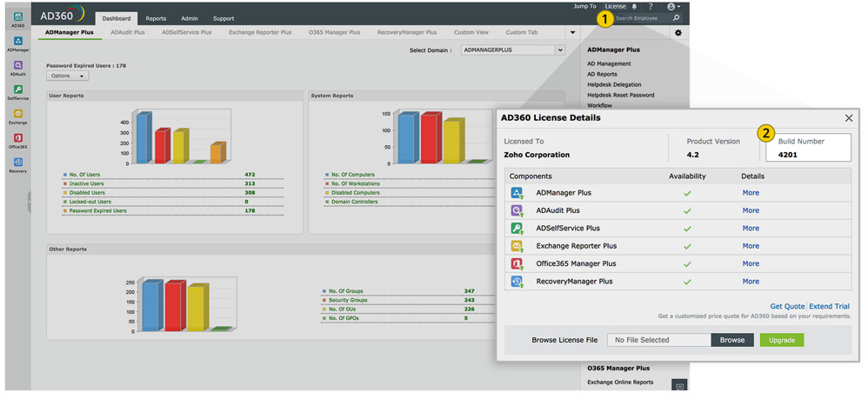This screenshot has width=868, height=406.
Task: Click the Inactive Users report row
Action: 173,183
